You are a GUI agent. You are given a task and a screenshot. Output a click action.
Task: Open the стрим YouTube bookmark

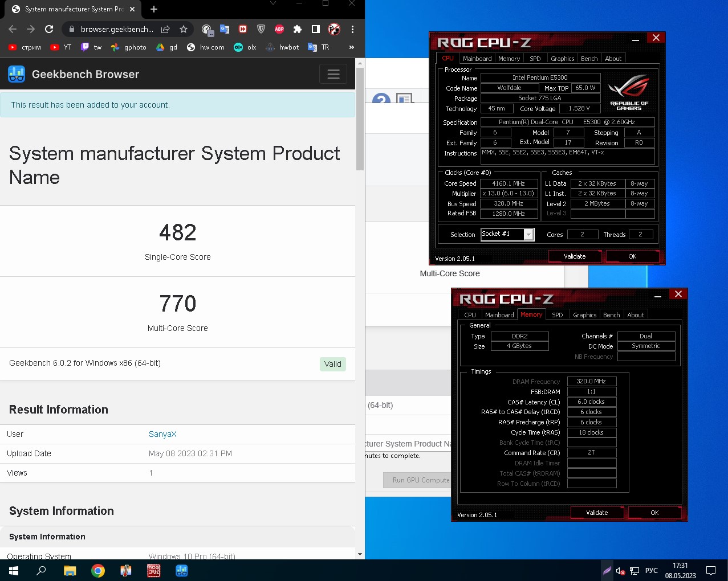[x=25, y=47]
